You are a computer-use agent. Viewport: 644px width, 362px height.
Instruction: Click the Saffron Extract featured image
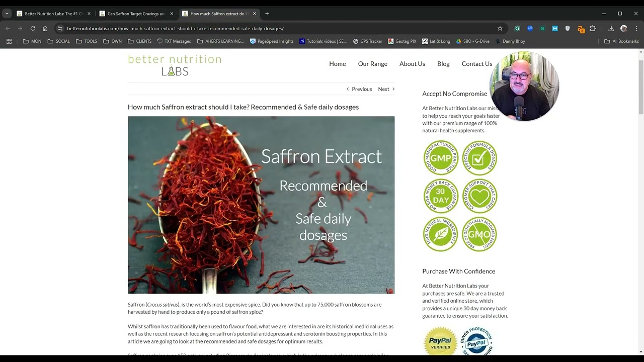(261, 205)
